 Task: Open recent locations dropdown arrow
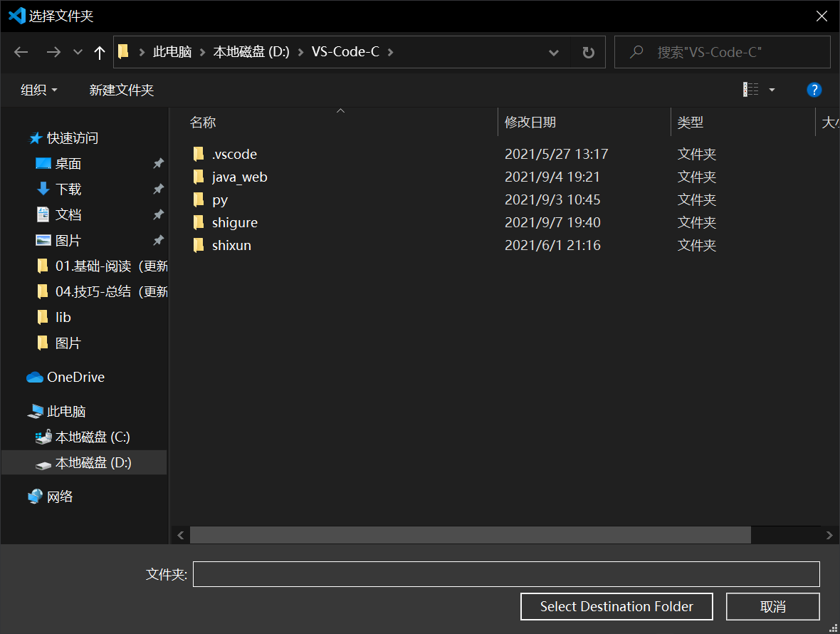tap(78, 52)
